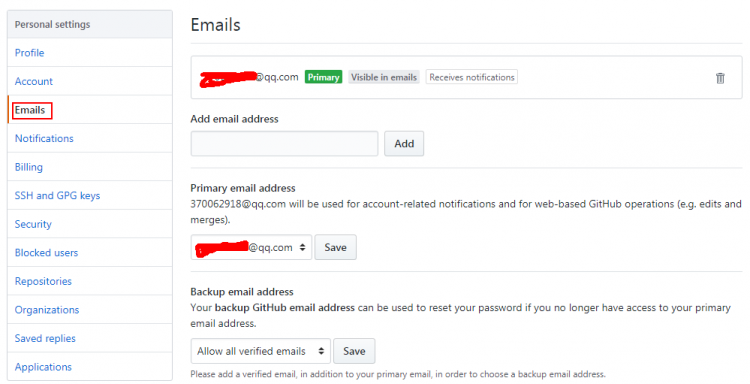Open the Organizations settings page
The image size is (750, 384).
click(47, 310)
